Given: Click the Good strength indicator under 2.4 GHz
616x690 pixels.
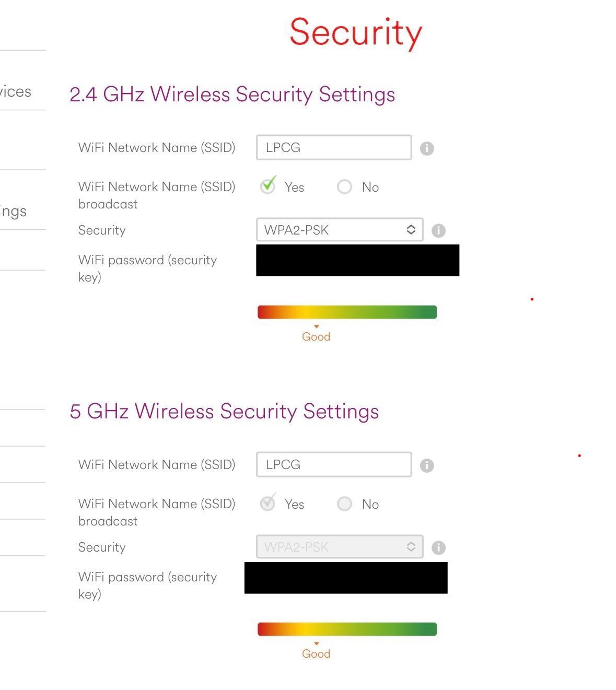Looking at the screenshot, I should [x=316, y=336].
